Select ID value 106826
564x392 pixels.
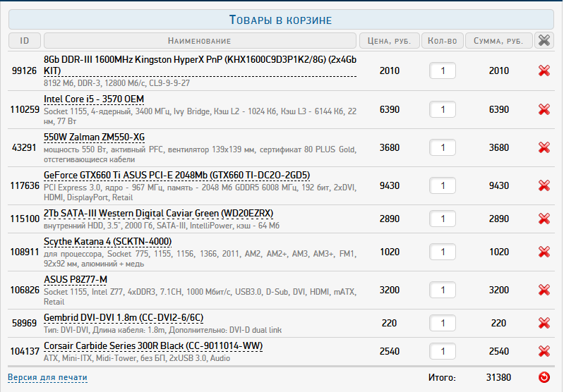point(25,290)
